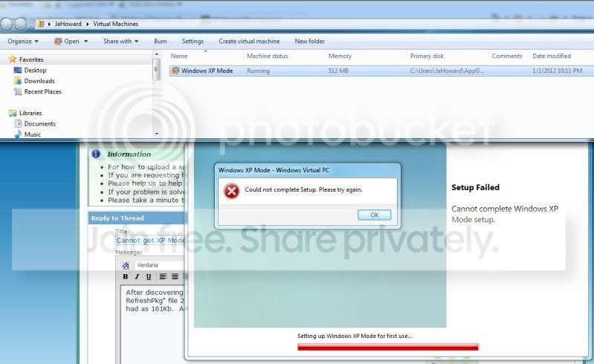Open the Verdana font dropdown
This screenshot has height=364, width=594.
pyautogui.click(x=160, y=265)
